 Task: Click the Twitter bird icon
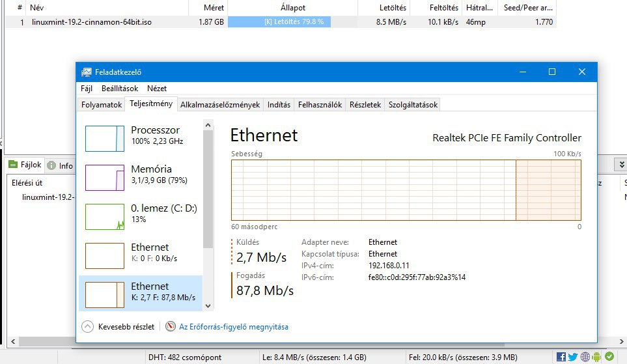click(x=573, y=357)
